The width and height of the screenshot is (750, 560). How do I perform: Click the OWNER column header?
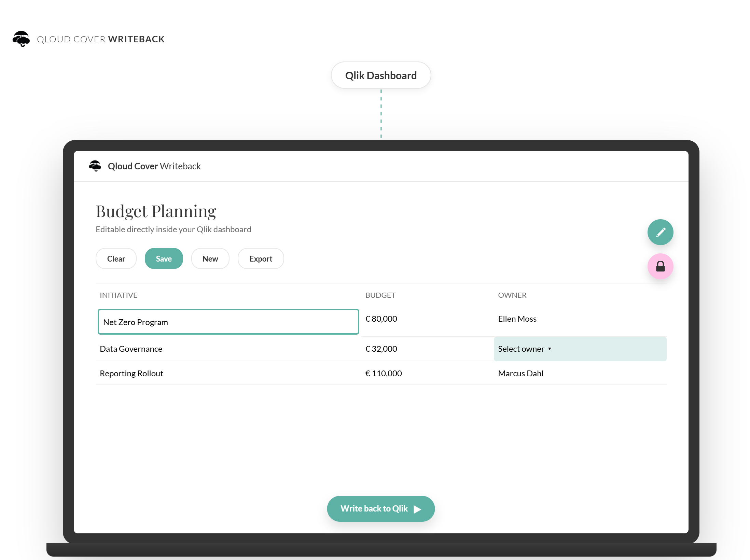[512, 295]
